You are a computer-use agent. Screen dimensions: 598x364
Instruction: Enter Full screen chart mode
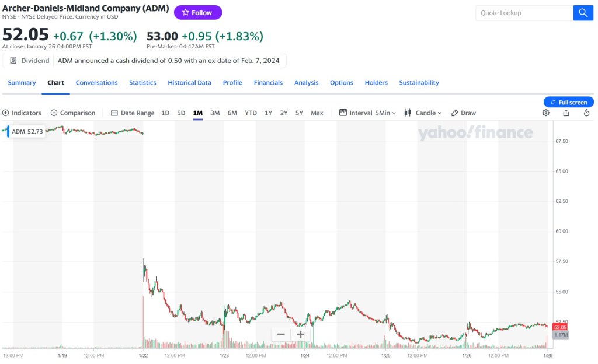click(x=568, y=102)
